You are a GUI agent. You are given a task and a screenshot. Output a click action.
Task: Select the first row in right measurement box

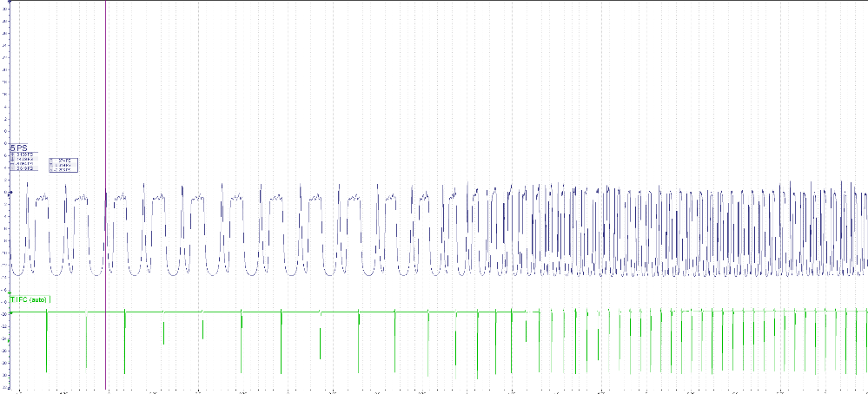(64, 161)
